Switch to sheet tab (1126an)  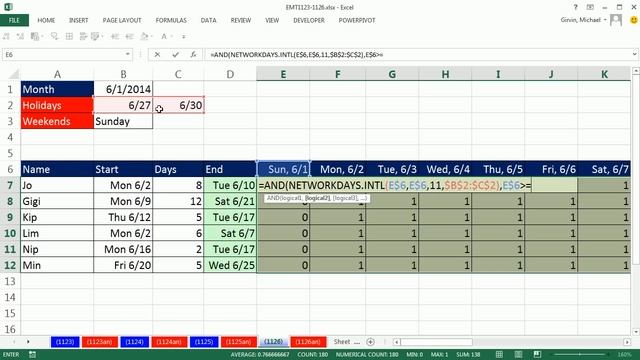308,342
